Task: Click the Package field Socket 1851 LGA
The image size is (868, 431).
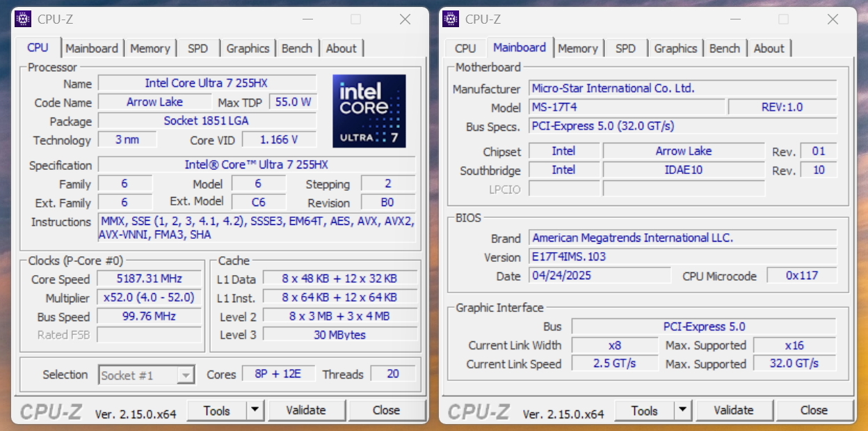Action: click(x=207, y=121)
